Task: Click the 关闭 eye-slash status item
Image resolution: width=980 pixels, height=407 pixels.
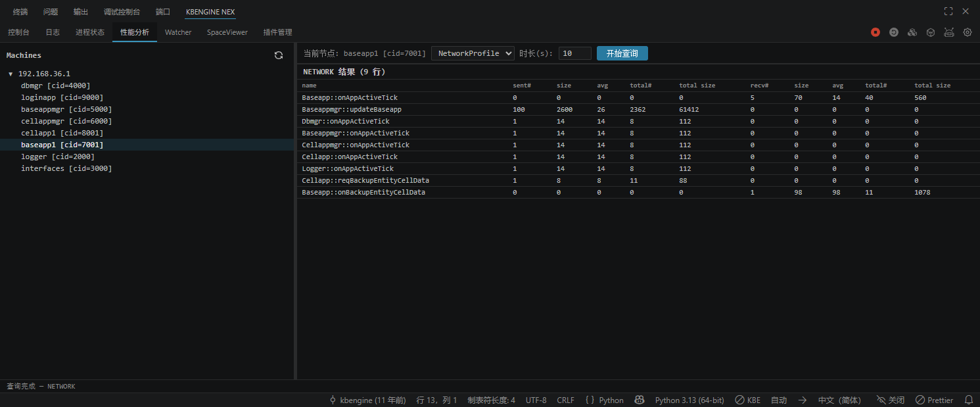Action: point(891,400)
